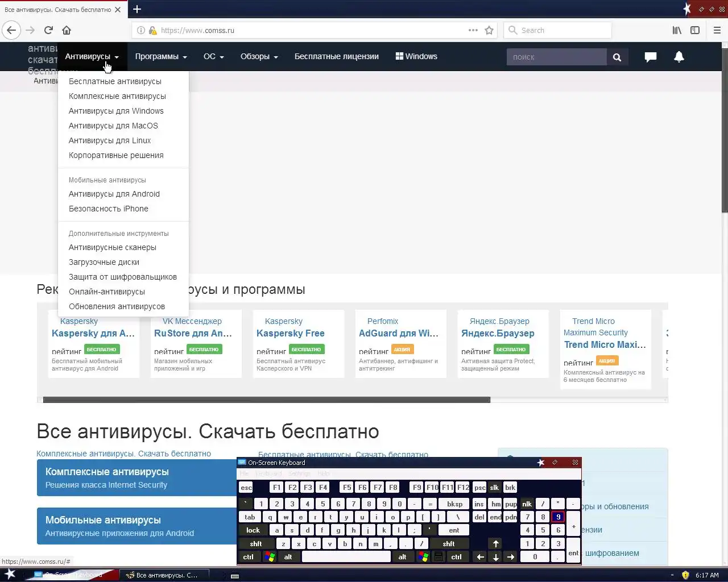Click the comss.ru поиск search field
Screen dimensions: 728x582
(x=556, y=57)
